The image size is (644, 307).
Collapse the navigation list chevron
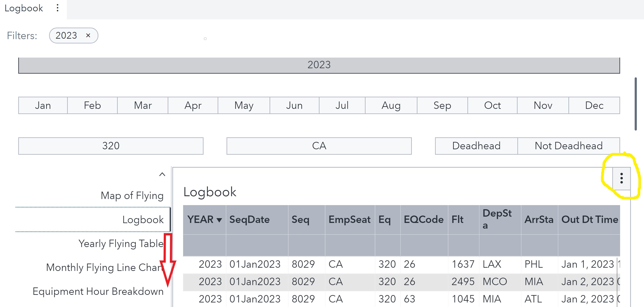(x=162, y=174)
